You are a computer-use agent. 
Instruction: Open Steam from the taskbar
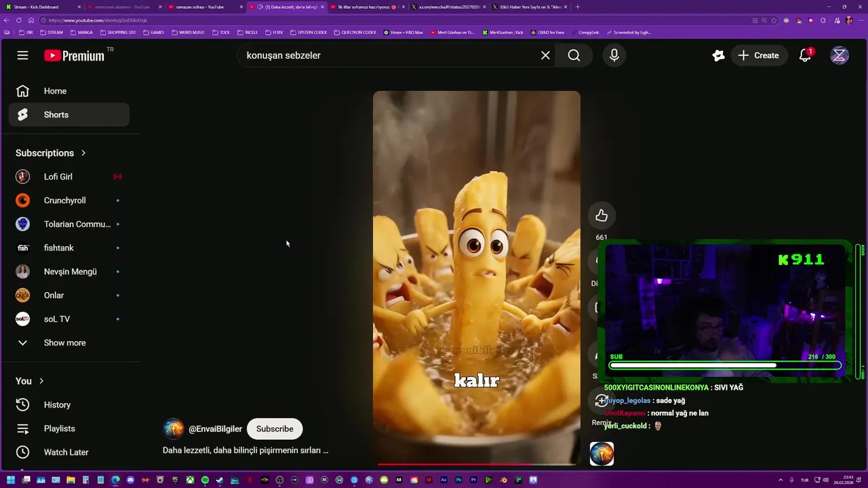click(219, 480)
